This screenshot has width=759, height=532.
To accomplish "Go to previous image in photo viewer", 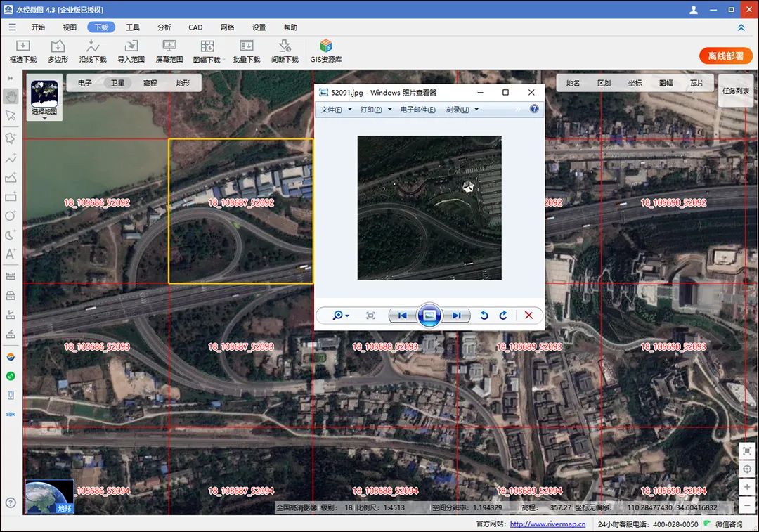I will pyautogui.click(x=402, y=316).
